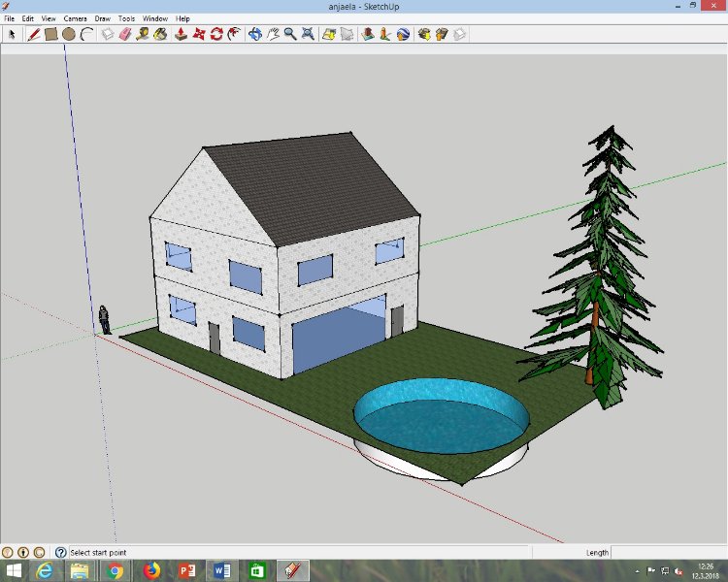The width and height of the screenshot is (728, 582).
Task: Select the Line pencil tool
Action: tap(33, 34)
